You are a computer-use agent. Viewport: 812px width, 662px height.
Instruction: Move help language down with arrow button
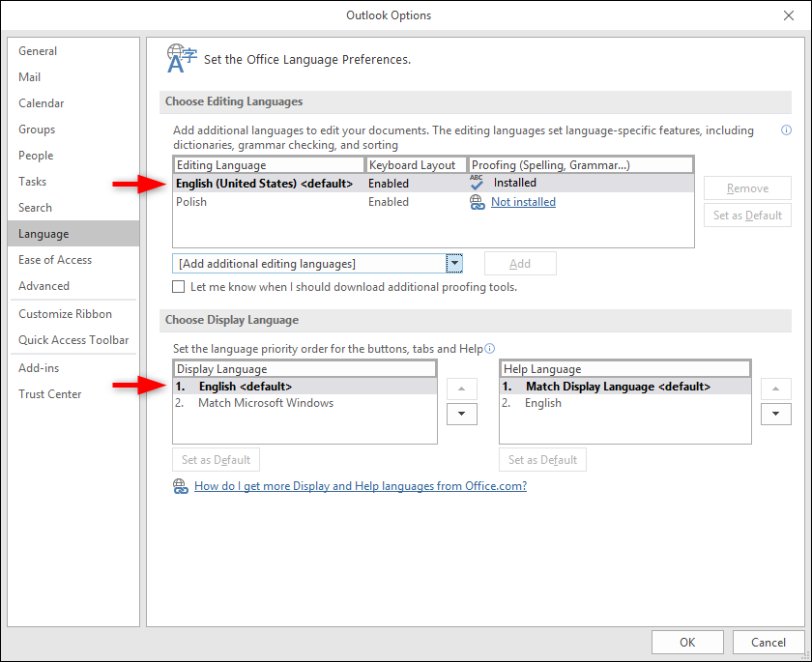point(775,414)
